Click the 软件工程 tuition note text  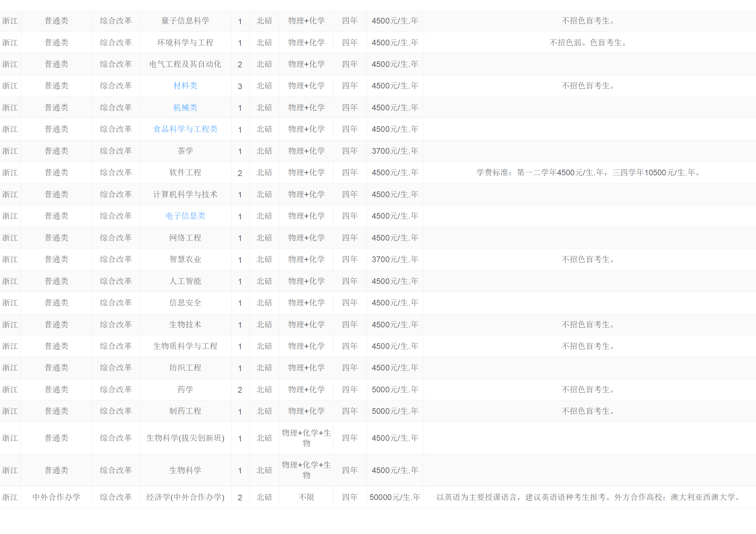click(589, 173)
